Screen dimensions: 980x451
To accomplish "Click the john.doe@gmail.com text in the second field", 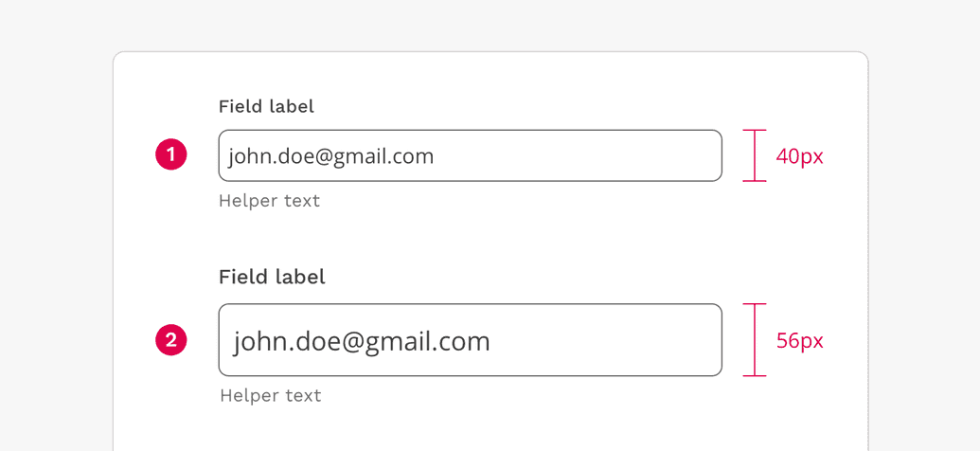I will click(362, 341).
